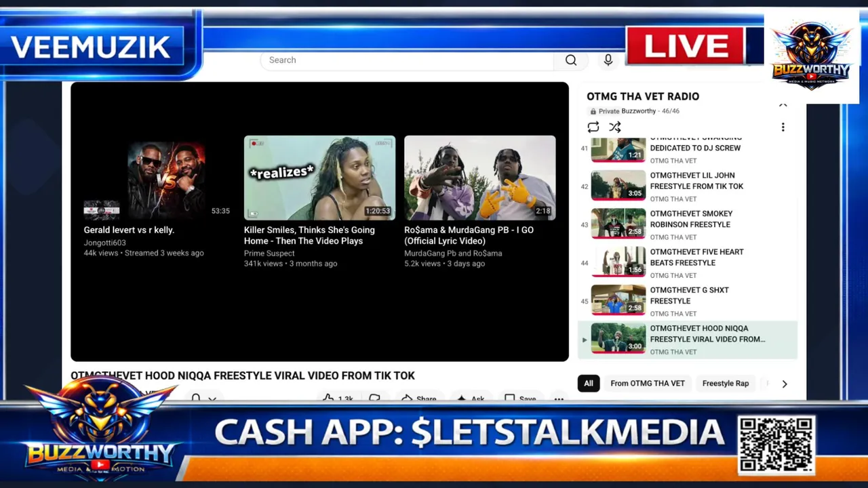Screen dimensions: 868x488
Task: Activate voice search microphone icon
Action: pyautogui.click(x=608, y=60)
